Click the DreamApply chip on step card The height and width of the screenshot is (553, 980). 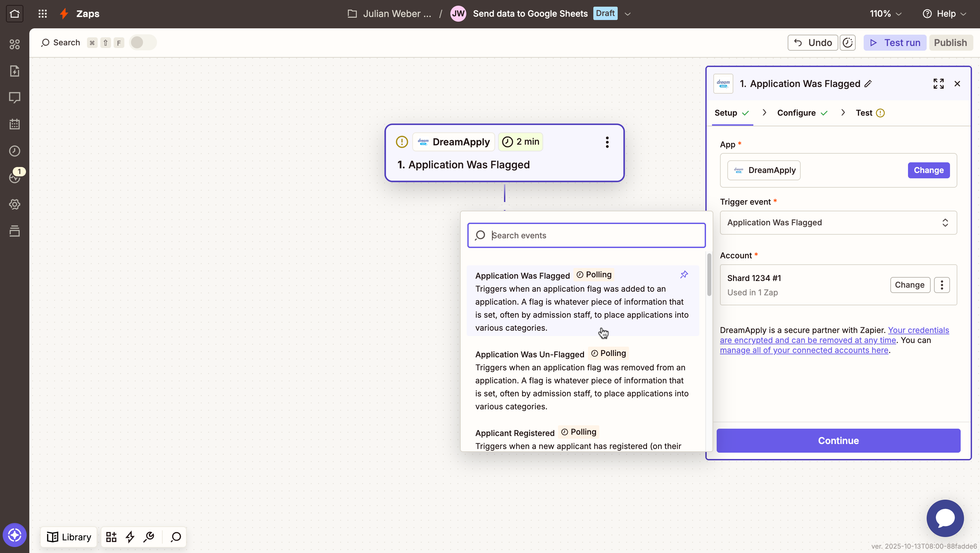coord(453,142)
